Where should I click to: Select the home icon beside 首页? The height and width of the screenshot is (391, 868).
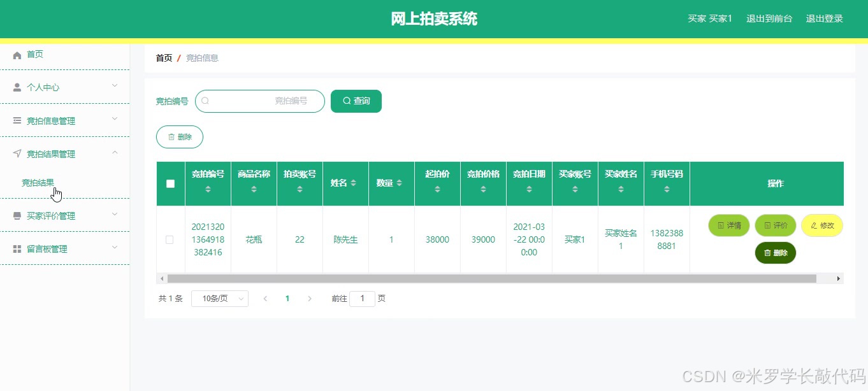[x=17, y=54]
